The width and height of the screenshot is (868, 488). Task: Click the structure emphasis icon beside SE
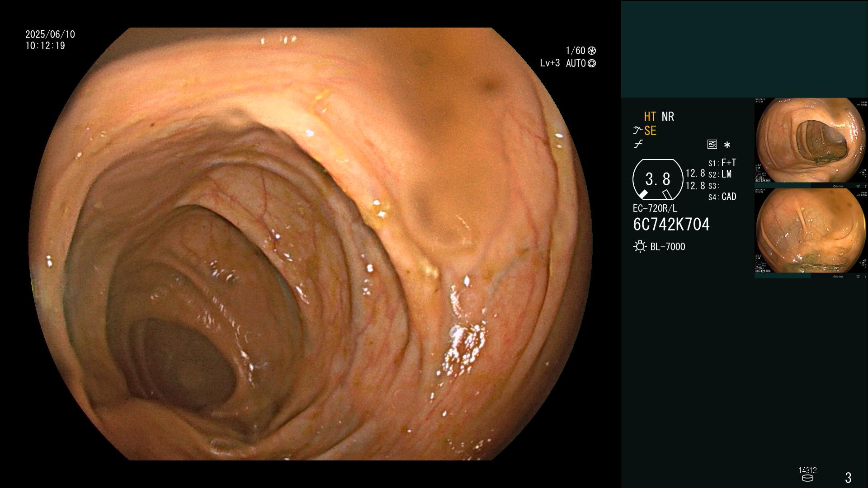click(x=638, y=131)
